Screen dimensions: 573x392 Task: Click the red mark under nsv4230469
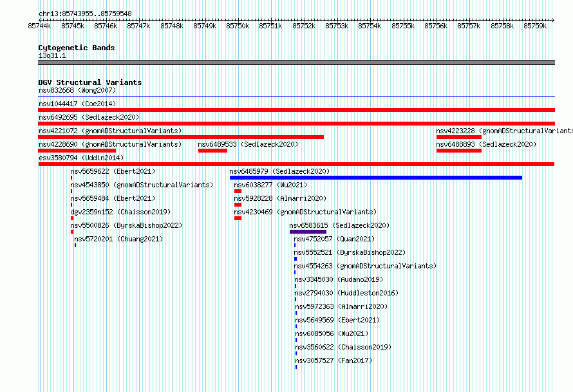tap(238, 218)
